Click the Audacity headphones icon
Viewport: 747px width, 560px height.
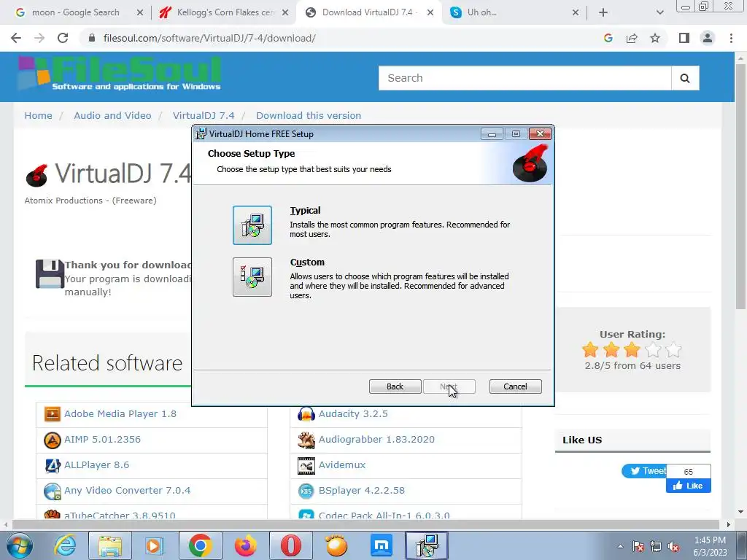306,414
